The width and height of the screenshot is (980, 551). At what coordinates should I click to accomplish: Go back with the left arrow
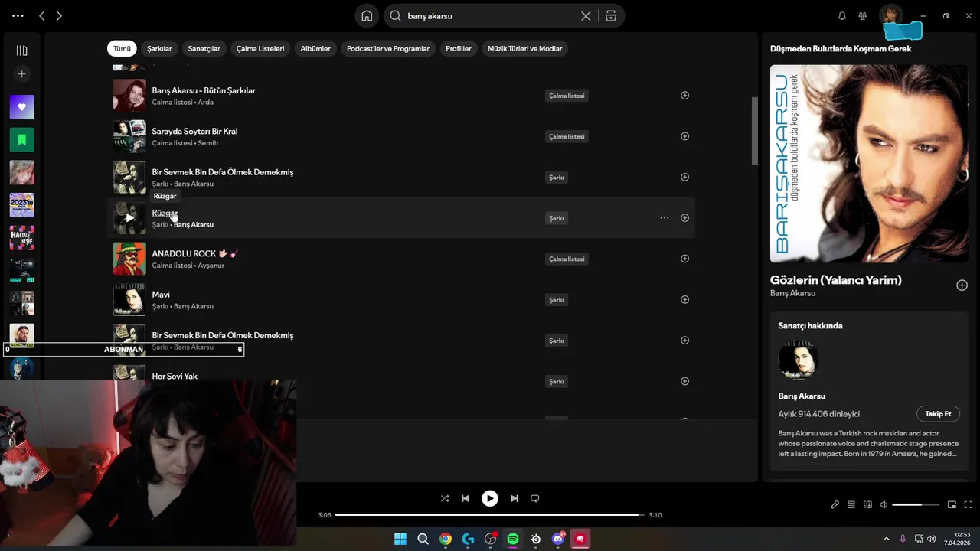click(x=42, y=15)
